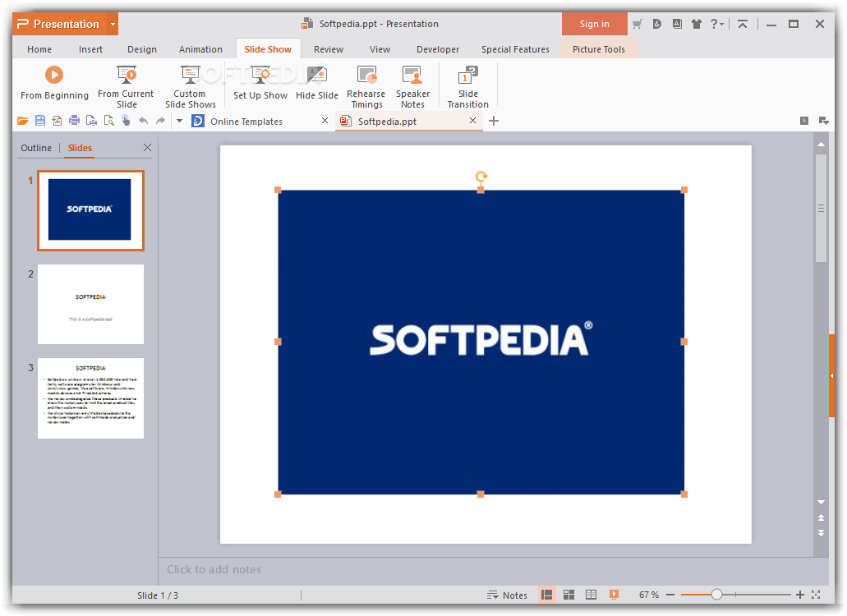The height and width of the screenshot is (616, 847).
Task: Click the window list icon at tab bar right
Action: pos(823,121)
